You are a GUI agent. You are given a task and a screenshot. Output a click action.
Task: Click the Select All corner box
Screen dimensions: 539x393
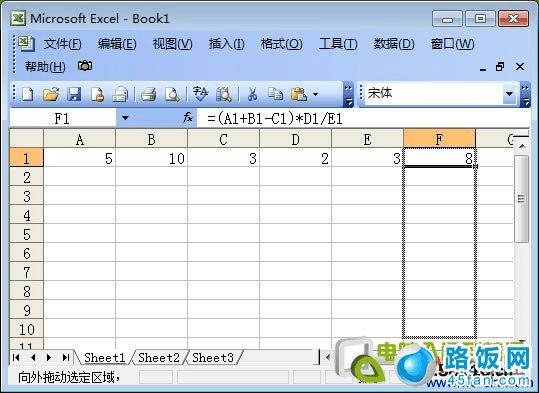coord(27,139)
